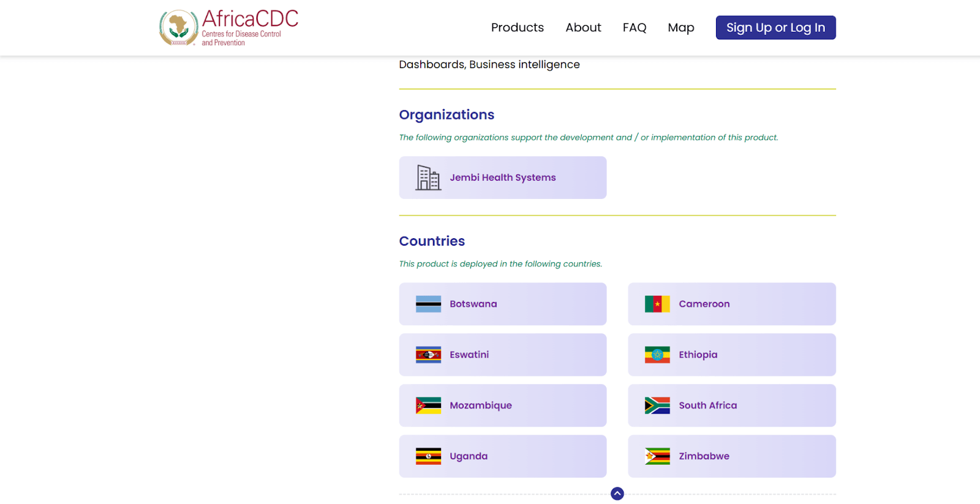Click the Cameroon flag icon
The image size is (980, 504).
click(657, 304)
